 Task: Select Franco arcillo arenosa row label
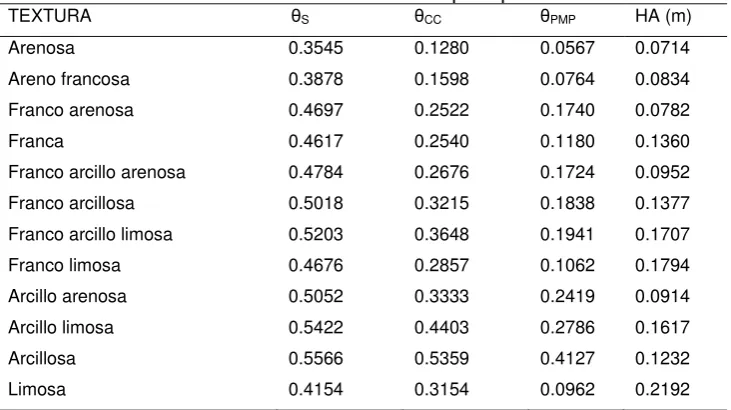(97, 172)
